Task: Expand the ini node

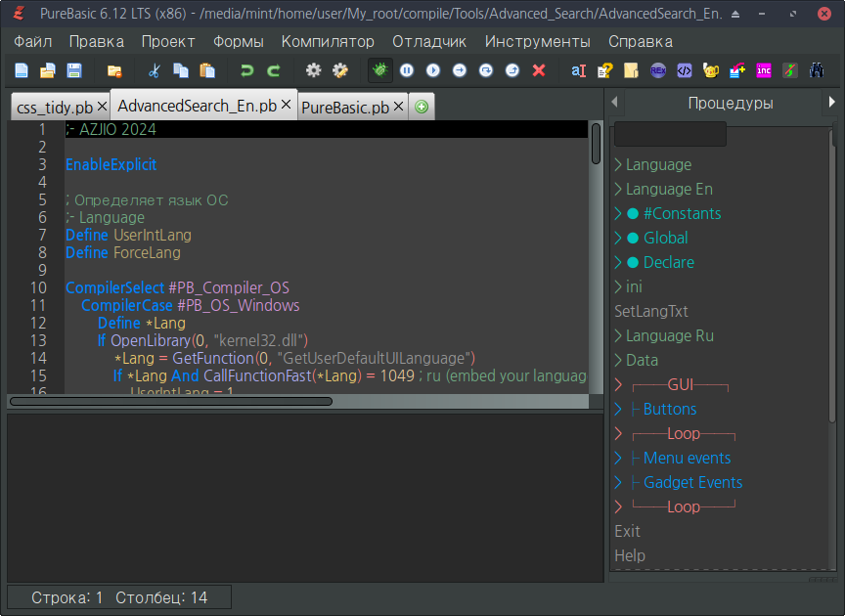Action: 618,286
